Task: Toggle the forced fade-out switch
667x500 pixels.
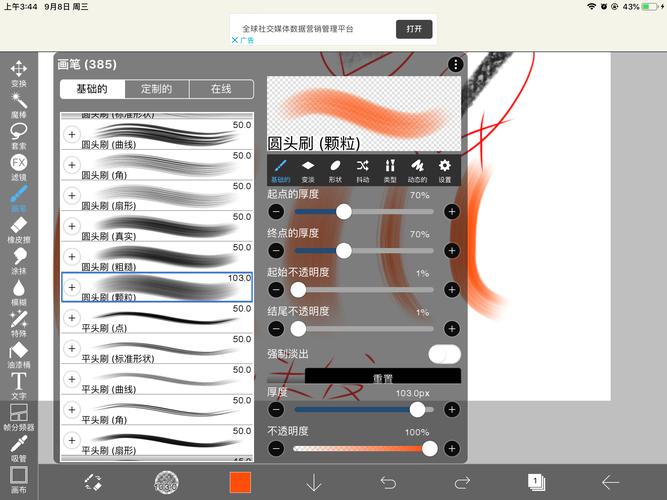Action: 444,354
